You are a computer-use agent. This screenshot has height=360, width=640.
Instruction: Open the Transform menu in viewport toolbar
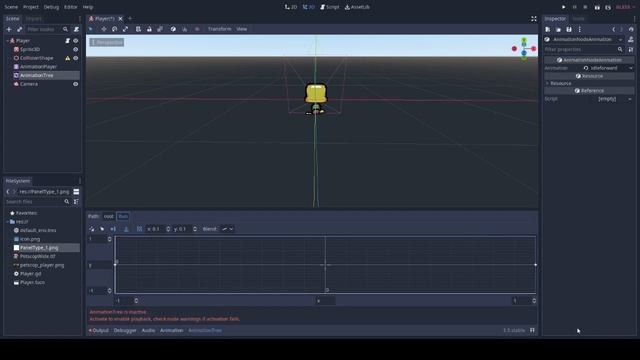click(x=220, y=29)
